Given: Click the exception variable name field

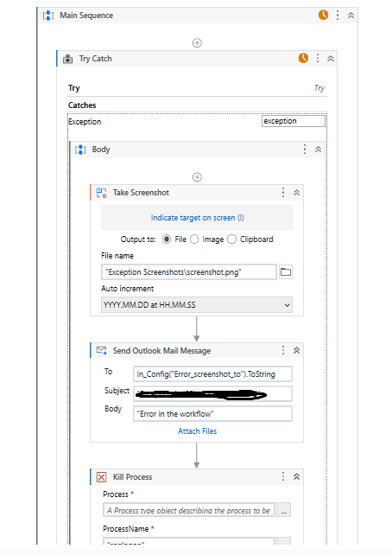Looking at the screenshot, I should (294, 121).
